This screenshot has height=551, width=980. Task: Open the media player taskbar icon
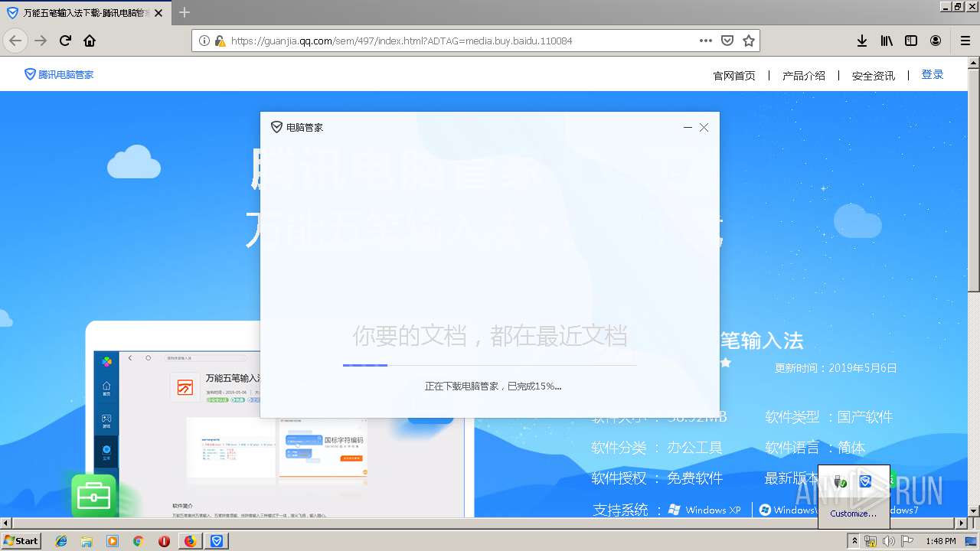point(113,541)
